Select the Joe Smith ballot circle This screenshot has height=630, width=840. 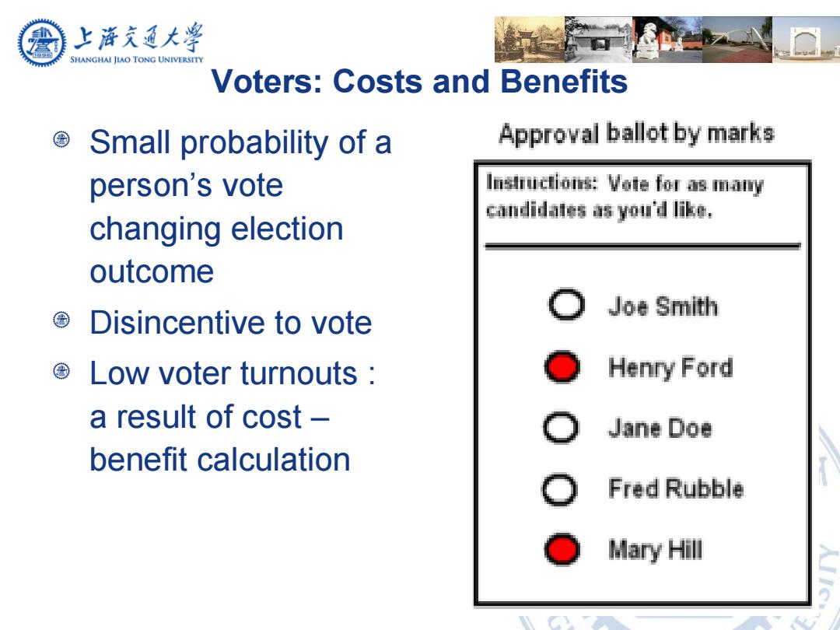click(566, 305)
